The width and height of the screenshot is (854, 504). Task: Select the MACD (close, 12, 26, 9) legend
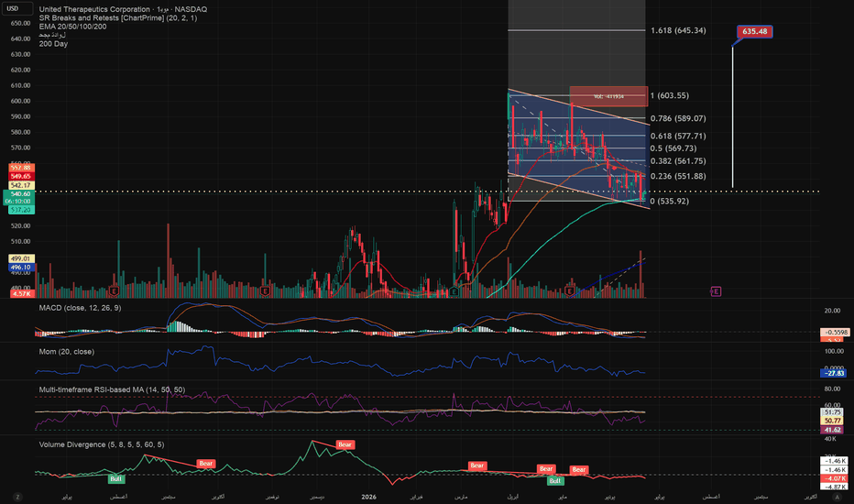point(80,308)
